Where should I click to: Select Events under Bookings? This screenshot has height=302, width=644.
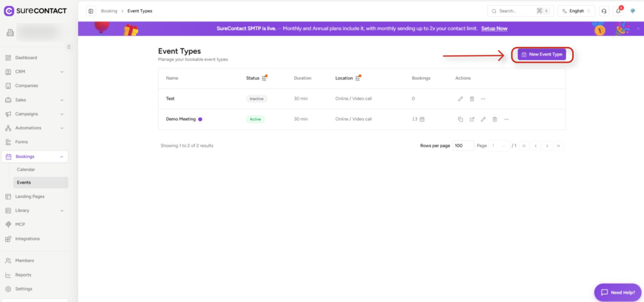[x=40, y=183]
